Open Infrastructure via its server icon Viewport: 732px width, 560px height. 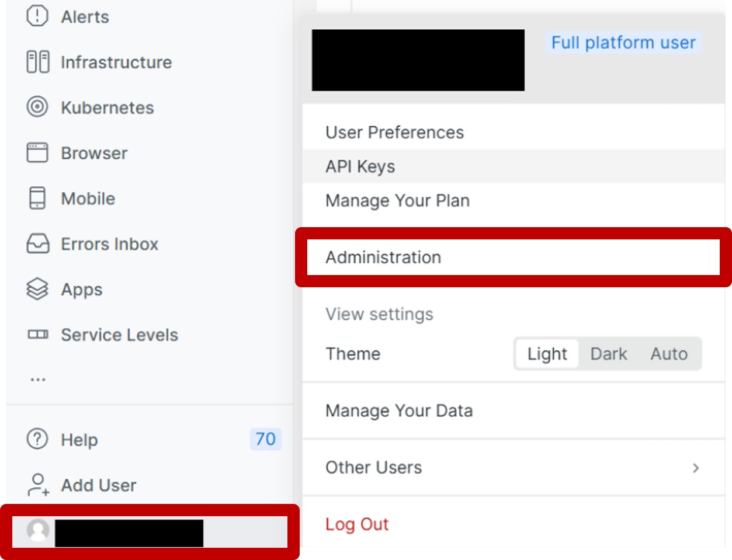[38, 62]
